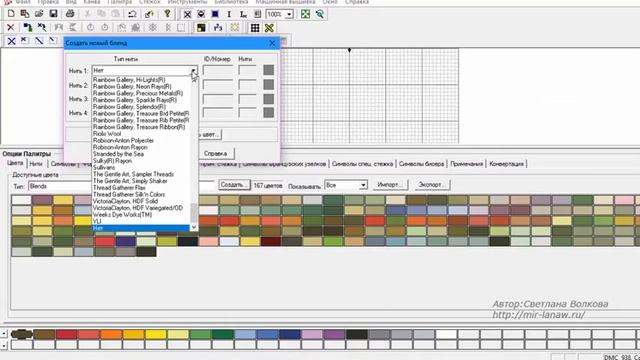Pick the dark green bottom palette swatch
The image size is (640, 360).
[x=222, y=335]
